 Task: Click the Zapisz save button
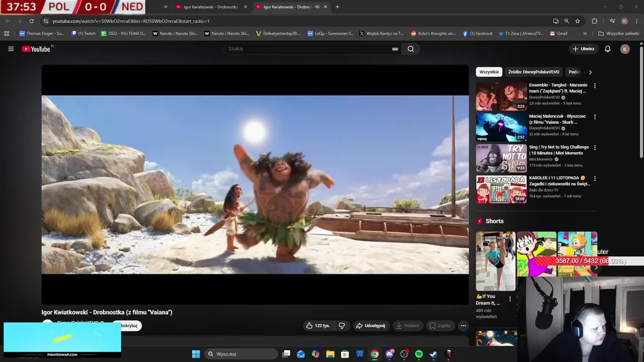440,326
